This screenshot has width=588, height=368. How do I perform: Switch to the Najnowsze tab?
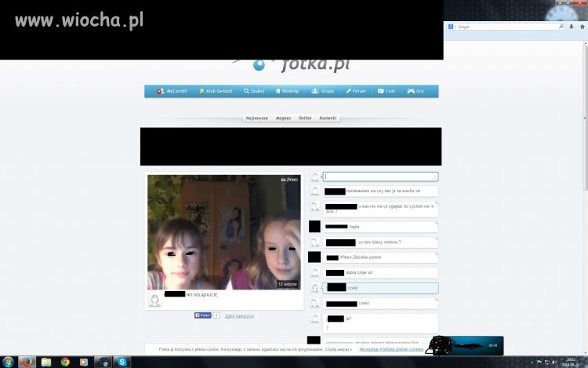257,118
